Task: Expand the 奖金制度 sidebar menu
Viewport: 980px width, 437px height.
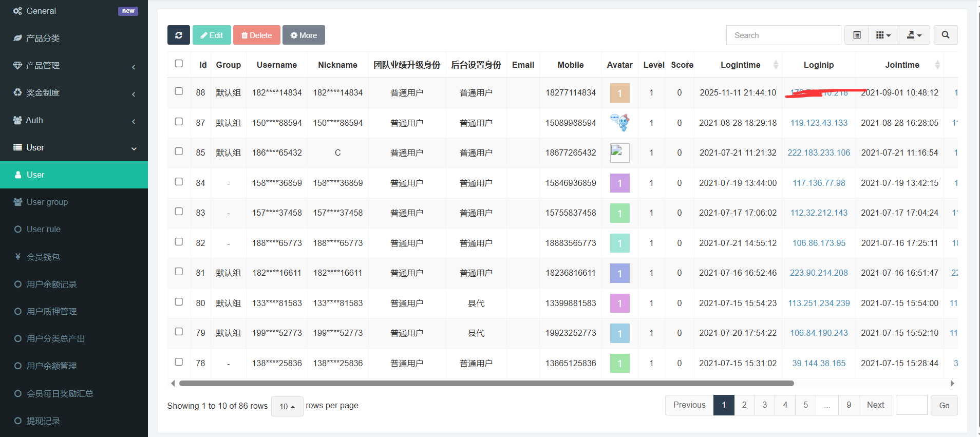Action: (x=74, y=93)
